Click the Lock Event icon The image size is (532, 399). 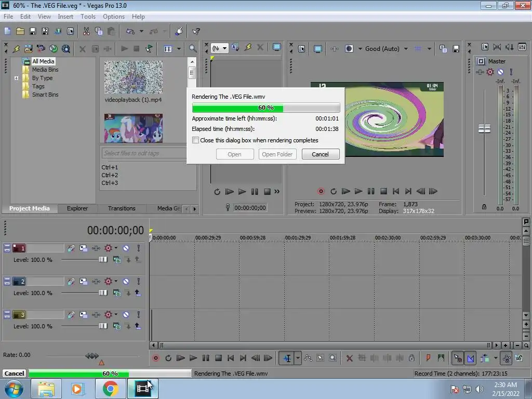tap(411, 357)
